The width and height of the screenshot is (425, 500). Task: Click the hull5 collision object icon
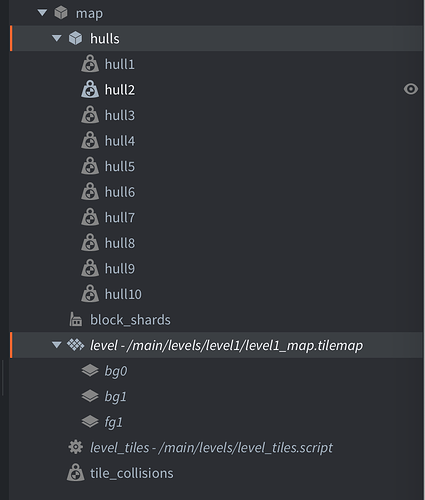pos(90,166)
